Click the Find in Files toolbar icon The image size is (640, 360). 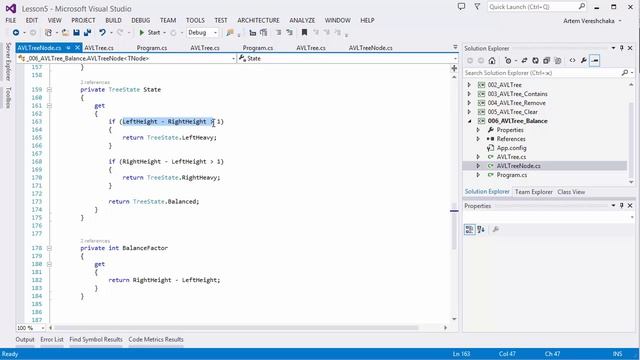click(x=230, y=32)
